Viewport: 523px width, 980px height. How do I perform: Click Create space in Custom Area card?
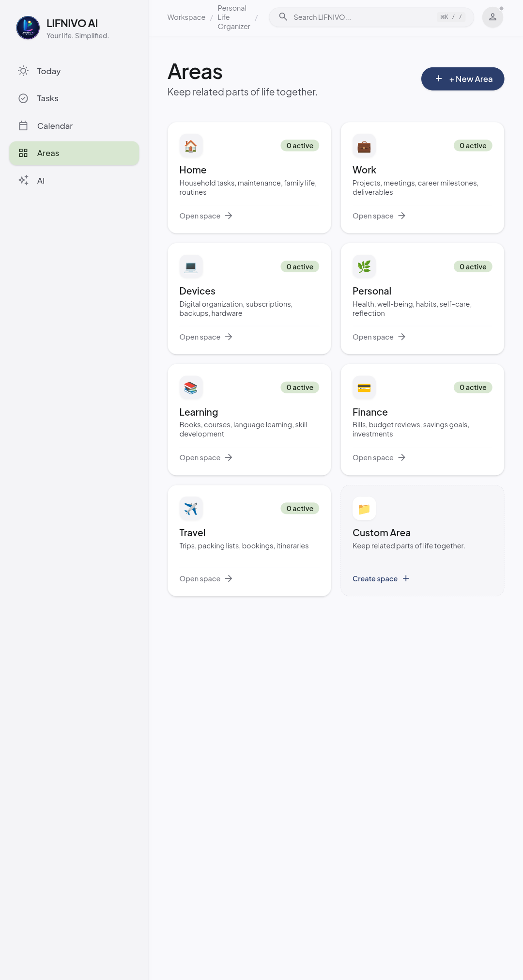coord(381,579)
